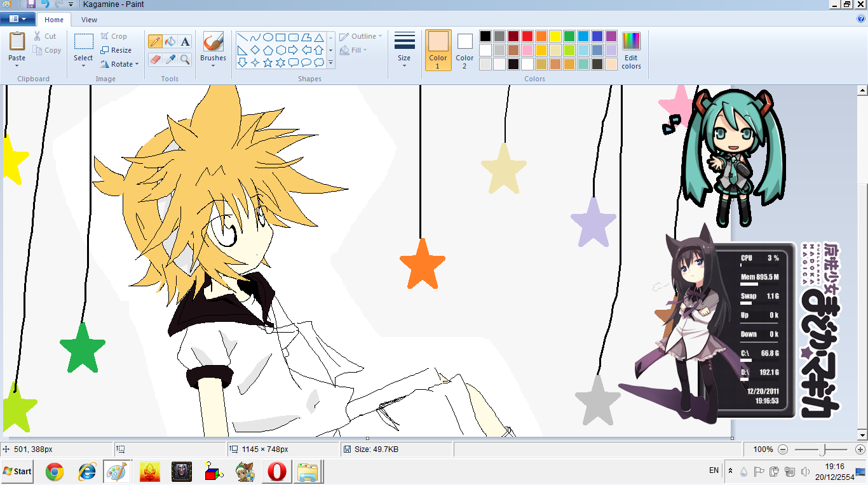Image resolution: width=868 pixels, height=485 pixels.
Task: Choose the Pentagon shape
Action: pyautogui.click(x=268, y=50)
